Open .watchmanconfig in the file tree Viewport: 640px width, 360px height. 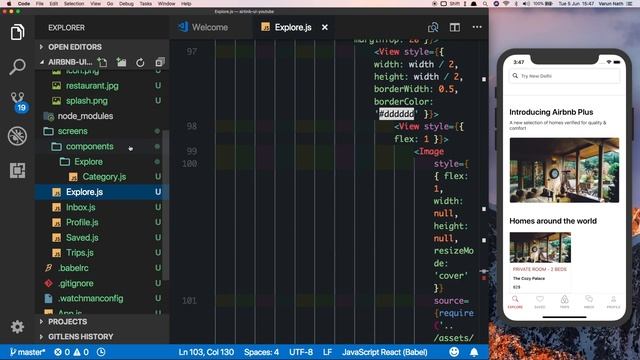pyautogui.click(x=90, y=298)
